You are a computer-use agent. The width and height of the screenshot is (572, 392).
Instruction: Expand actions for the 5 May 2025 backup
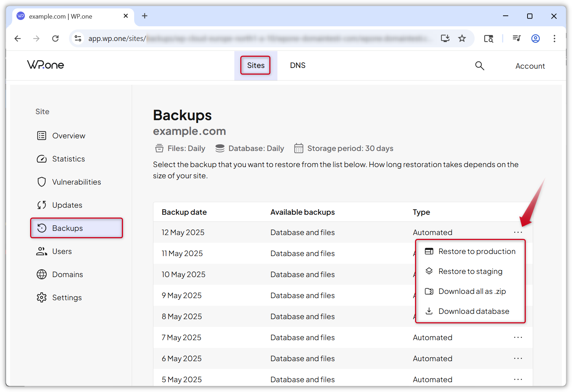518,379
